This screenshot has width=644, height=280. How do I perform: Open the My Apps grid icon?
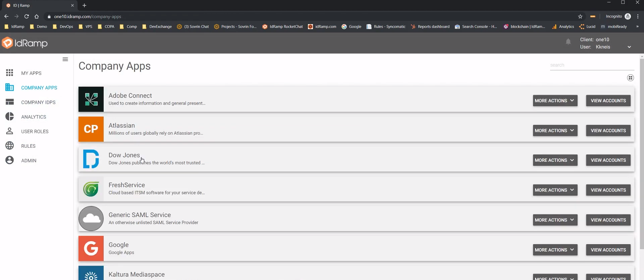pyautogui.click(x=9, y=73)
